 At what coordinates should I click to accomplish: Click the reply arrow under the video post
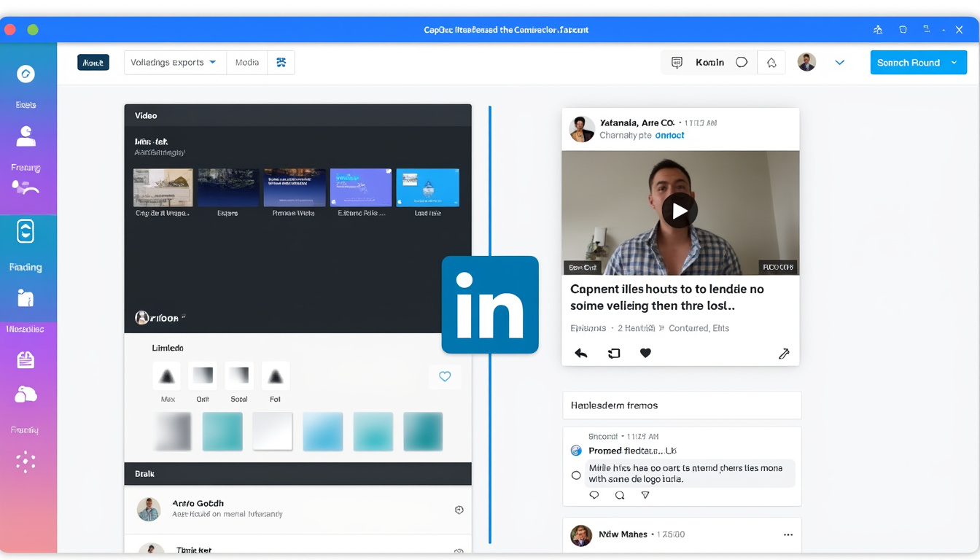[581, 353]
